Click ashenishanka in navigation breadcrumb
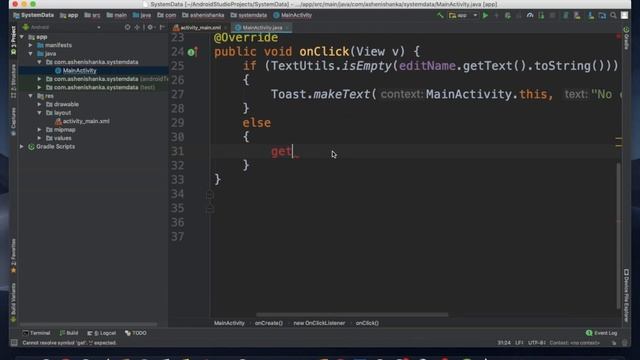 tap(203, 15)
